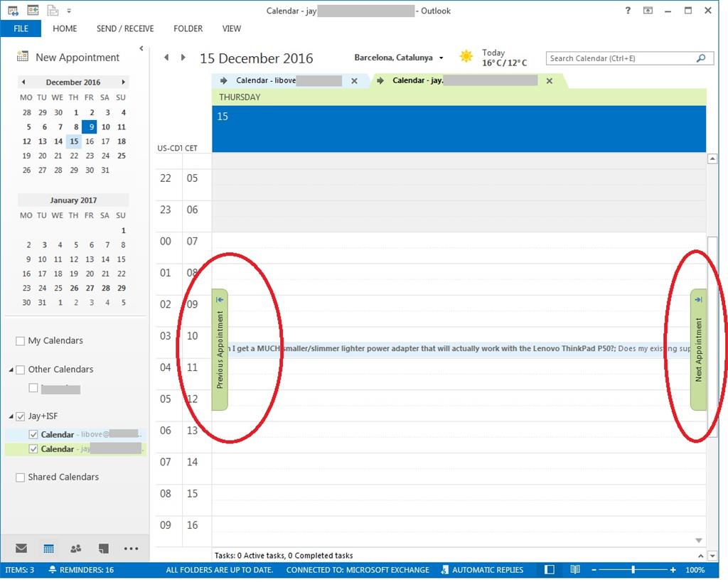Open Calendar from the navigation bar
This screenshot has height=587, width=728.
pyautogui.click(x=48, y=549)
